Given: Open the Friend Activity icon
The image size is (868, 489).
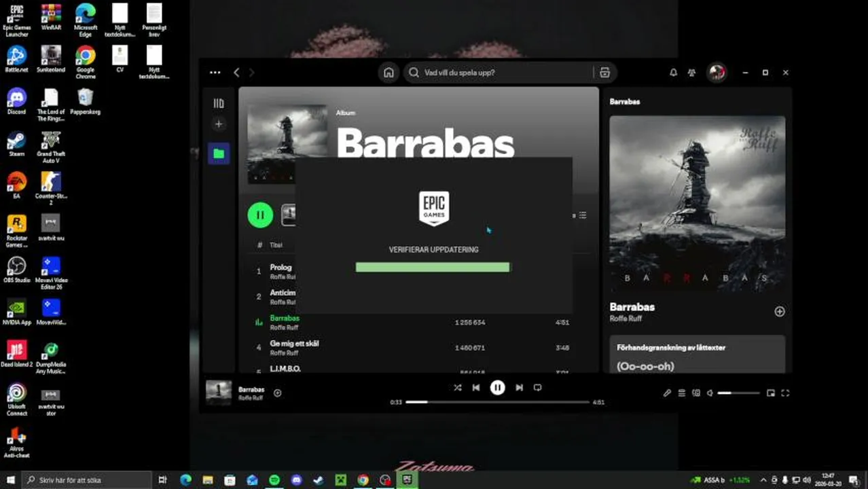Looking at the screenshot, I should [691, 73].
